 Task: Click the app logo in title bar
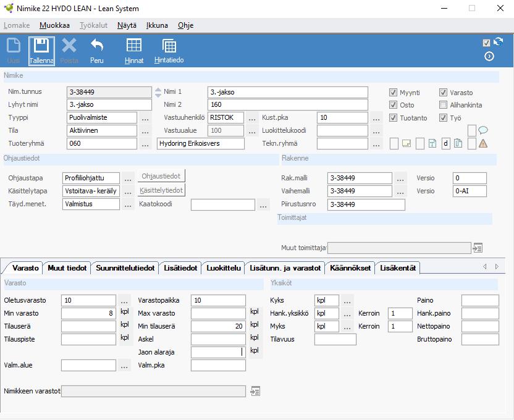[x=9, y=8]
